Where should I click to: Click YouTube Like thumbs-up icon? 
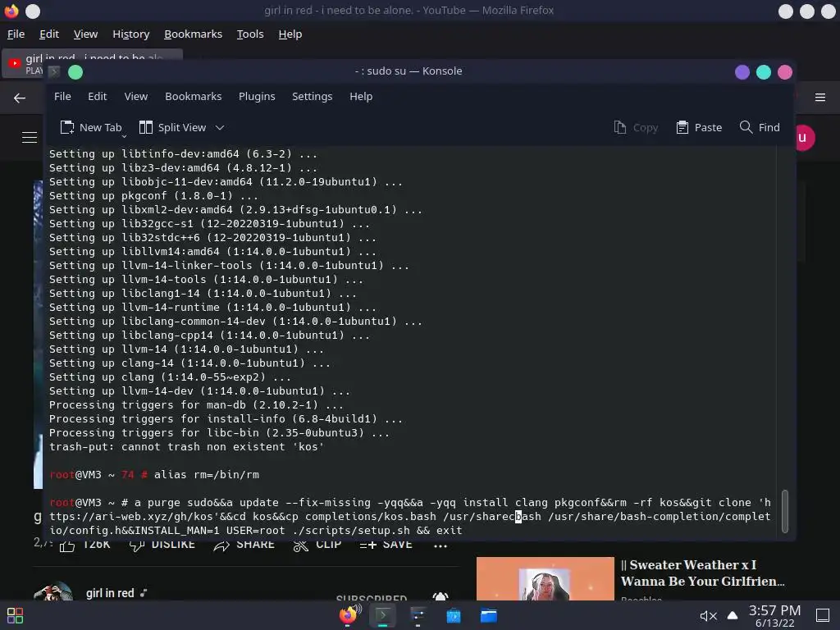pyautogui.click(x=67, y=546)
